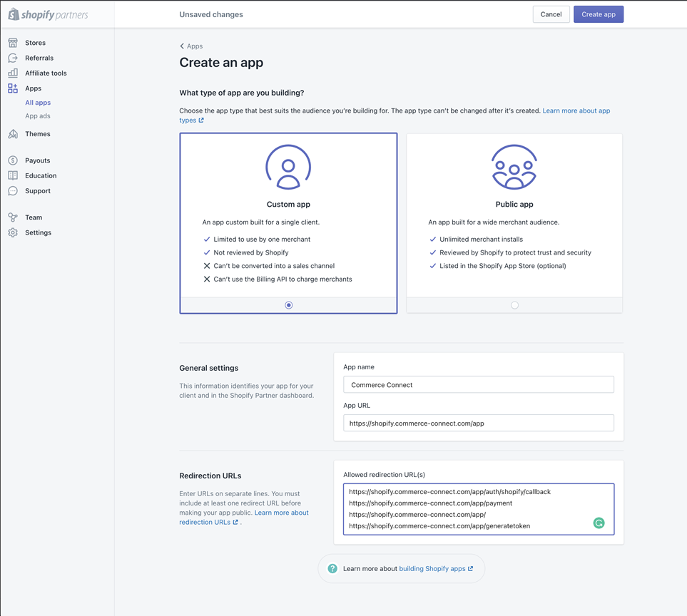Click the Cancel button
This screenshot has height=616, width=687.
click(551, 14)
